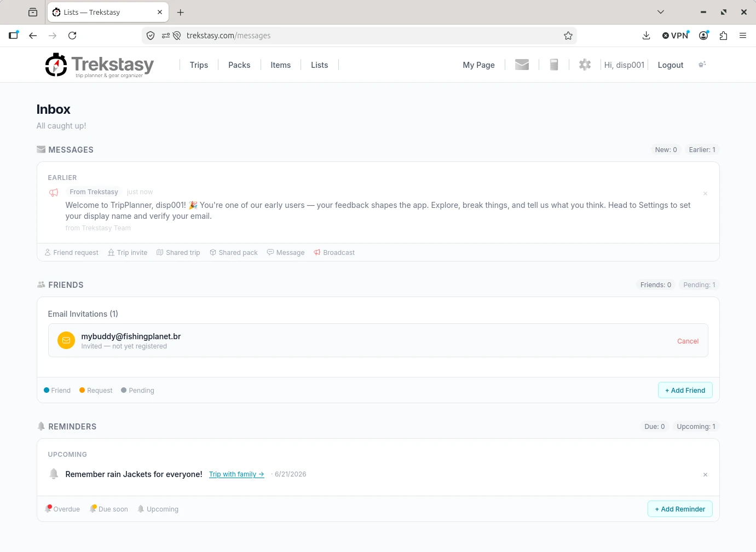Close the Lists — Trekstasy tab
The width and height of the screenshot is (756, 552).
[160, 12]
